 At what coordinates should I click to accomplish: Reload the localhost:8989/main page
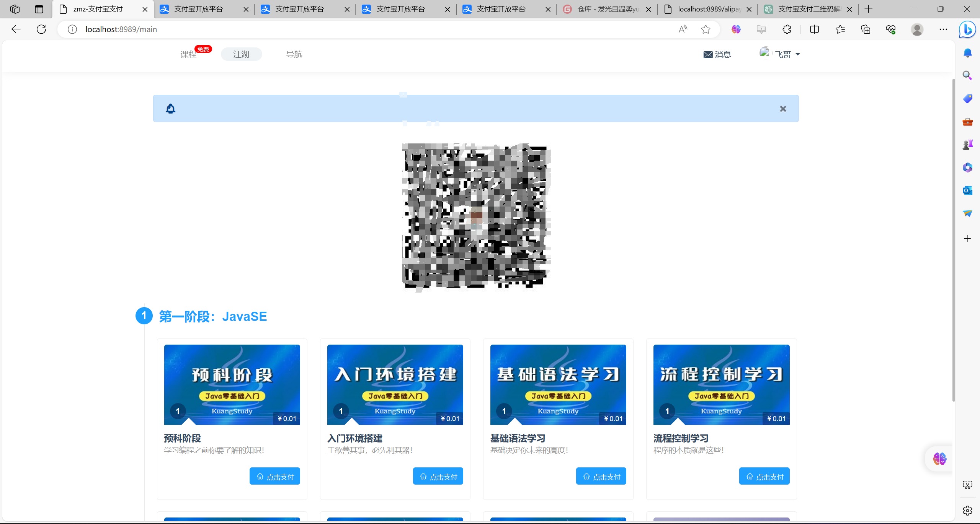[x=41, y=29]
